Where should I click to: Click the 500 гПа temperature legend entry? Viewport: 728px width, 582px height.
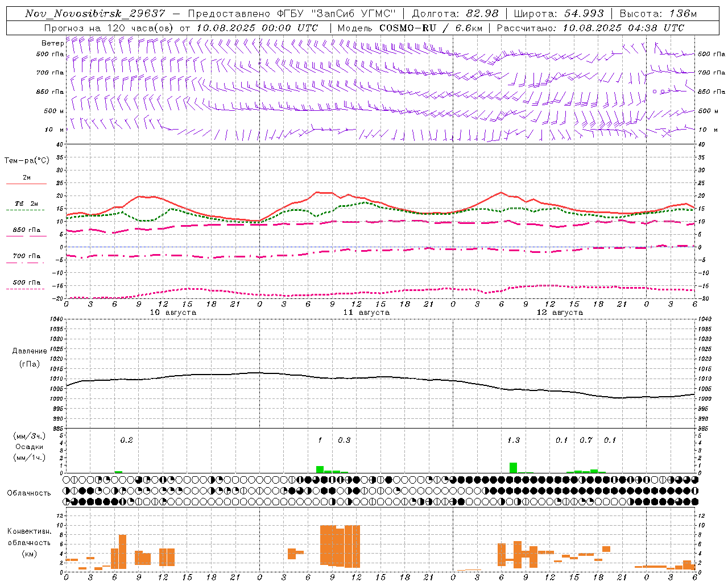[x=26, y=282]
